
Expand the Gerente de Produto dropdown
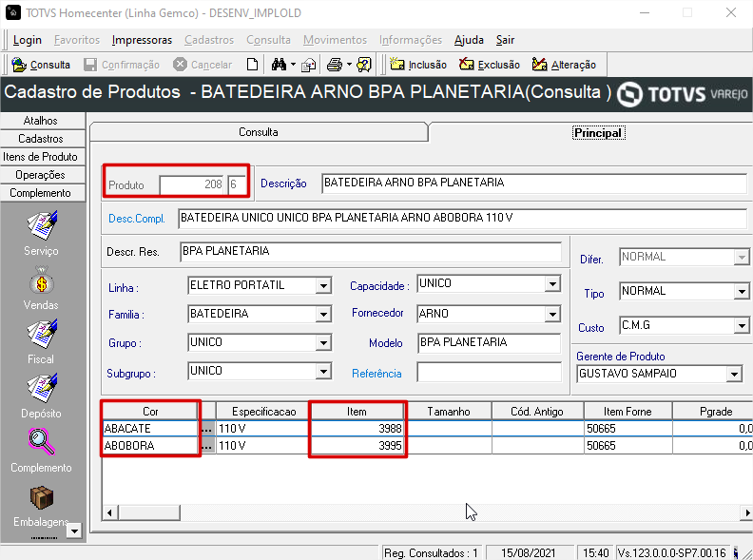tap(734, 374)
